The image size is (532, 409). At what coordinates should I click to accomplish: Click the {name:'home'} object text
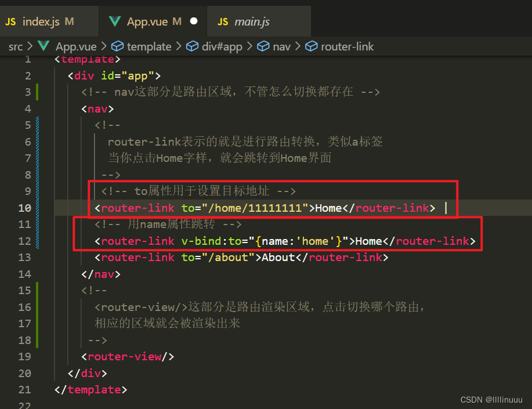299,241
